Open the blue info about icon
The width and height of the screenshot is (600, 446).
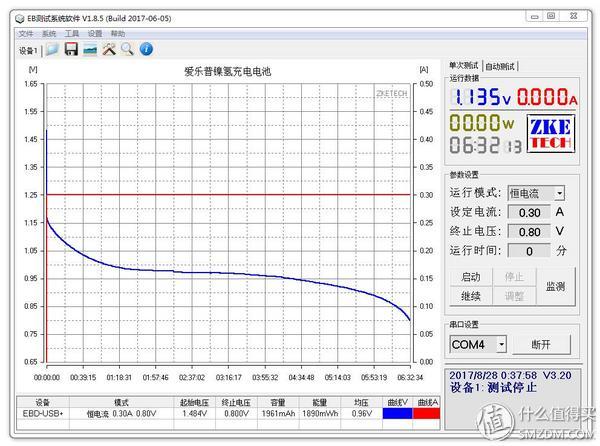tap(146, 49)
